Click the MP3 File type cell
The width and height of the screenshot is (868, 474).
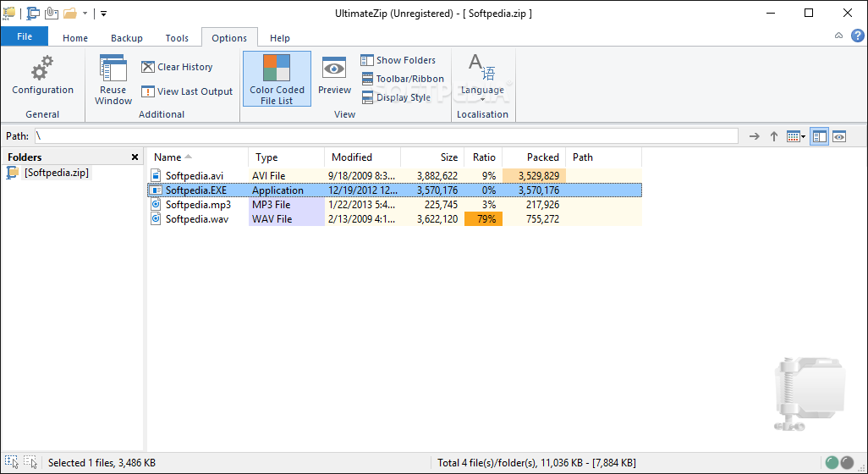(287, 205)
